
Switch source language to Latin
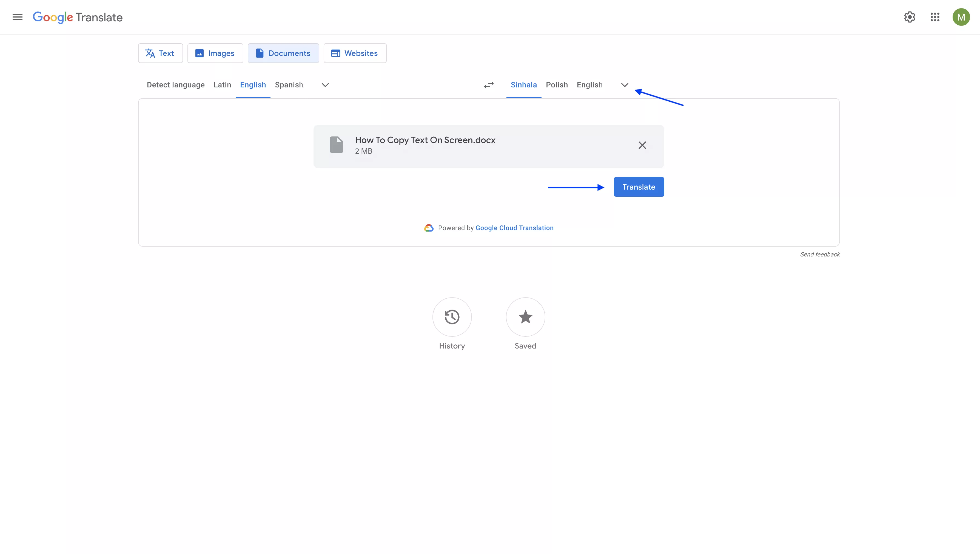222,85
